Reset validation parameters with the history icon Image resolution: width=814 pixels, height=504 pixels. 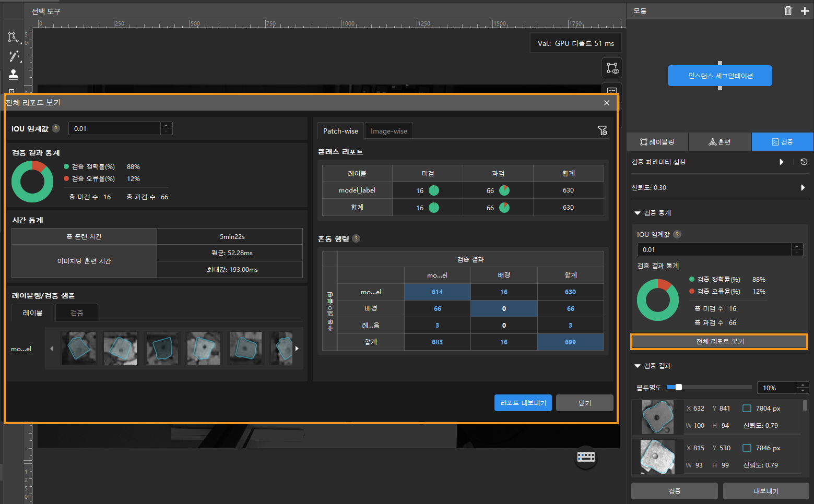click(804, 162)
